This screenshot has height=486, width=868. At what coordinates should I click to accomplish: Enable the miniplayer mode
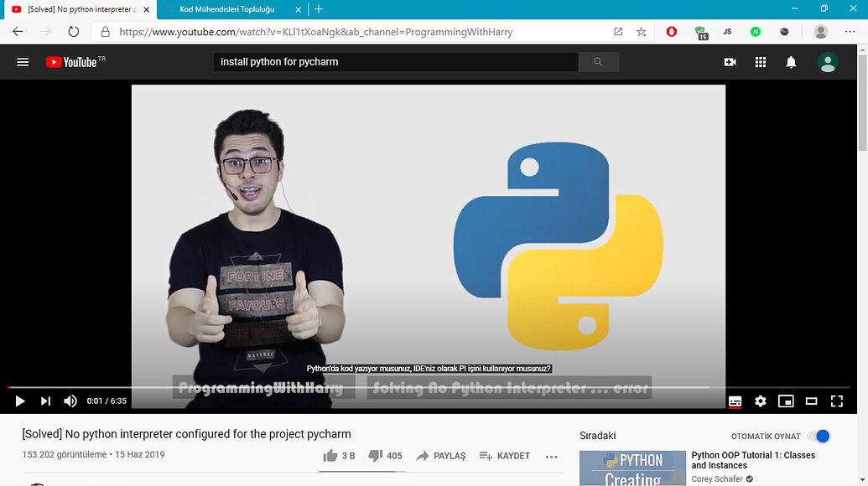coord(786,401)
